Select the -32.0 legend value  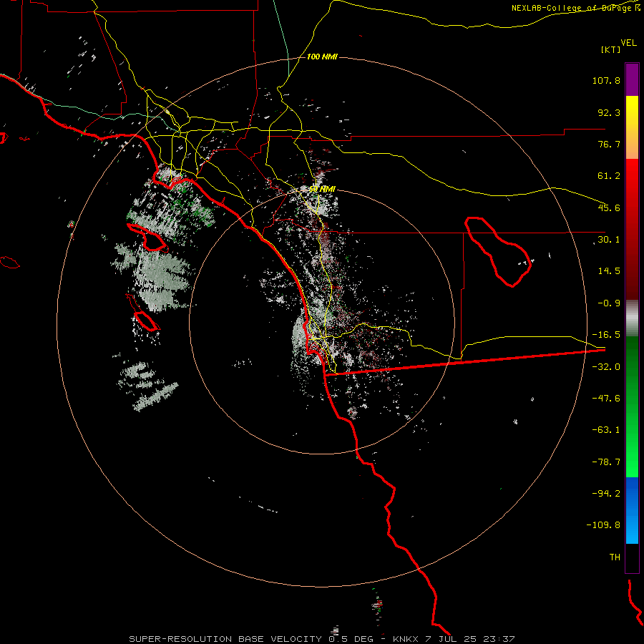(606, 367)
